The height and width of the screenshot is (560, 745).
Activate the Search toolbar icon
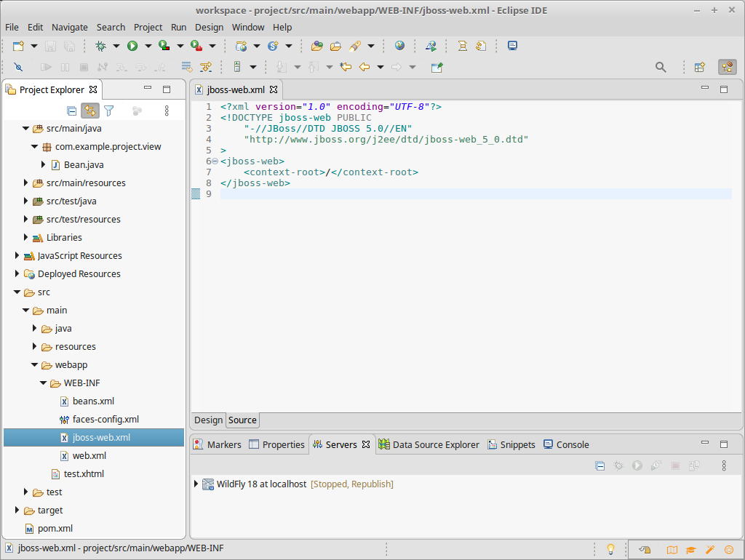[x=661, y=67]
